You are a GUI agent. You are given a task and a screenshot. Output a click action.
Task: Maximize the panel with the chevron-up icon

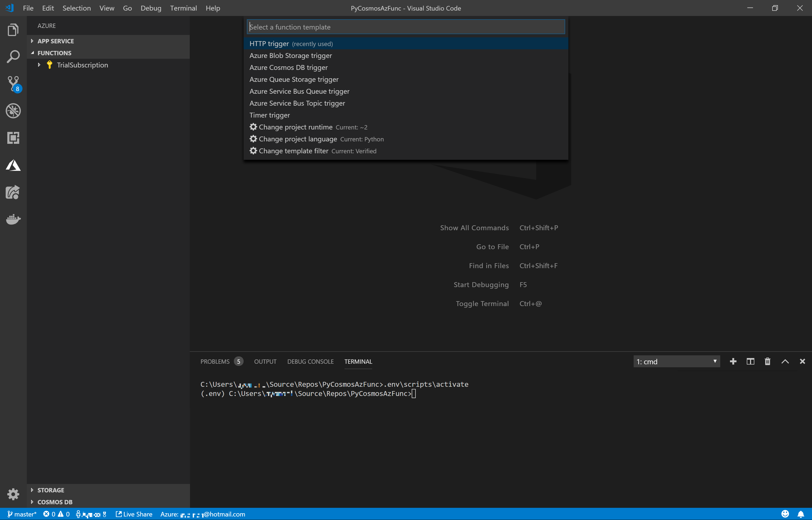point(785,362)
